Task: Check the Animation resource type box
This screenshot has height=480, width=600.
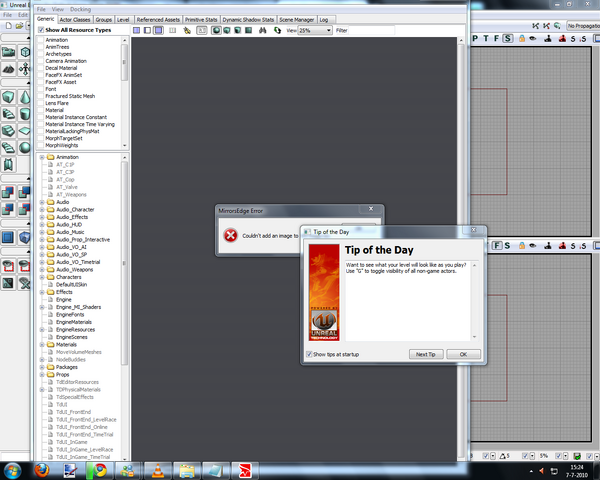Action: click(41, 40)
